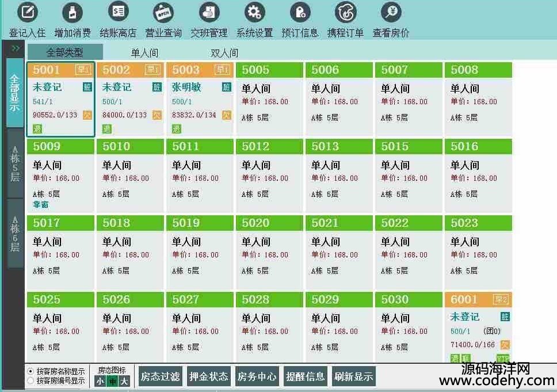Click the 押金状态 button

tap(208, 376)
